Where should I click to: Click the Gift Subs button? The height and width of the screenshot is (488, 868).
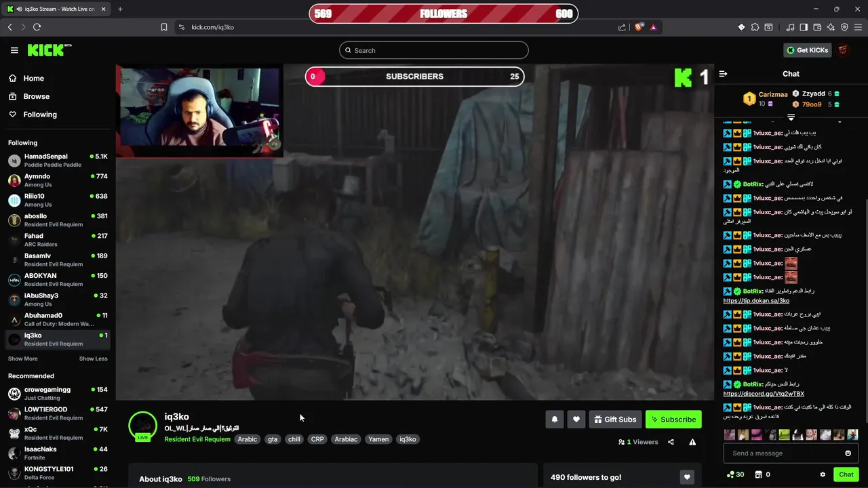tap(615, 420)
